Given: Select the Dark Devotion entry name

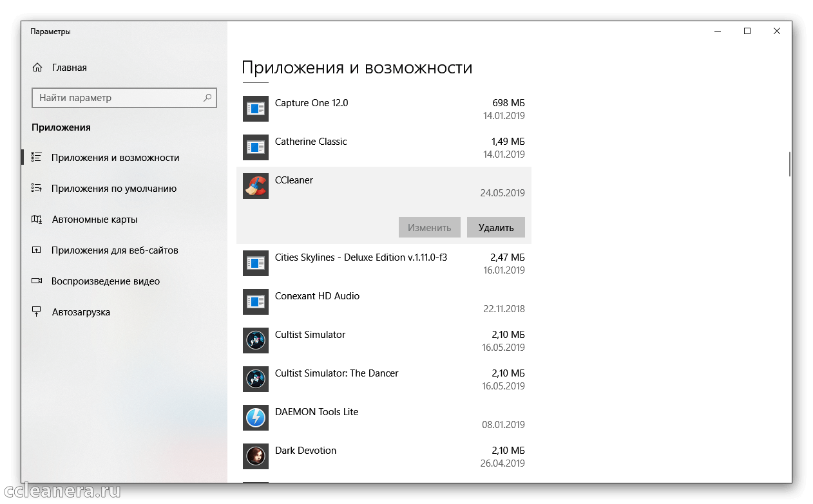Looking at the screenshot, I should tap(305, 451).
